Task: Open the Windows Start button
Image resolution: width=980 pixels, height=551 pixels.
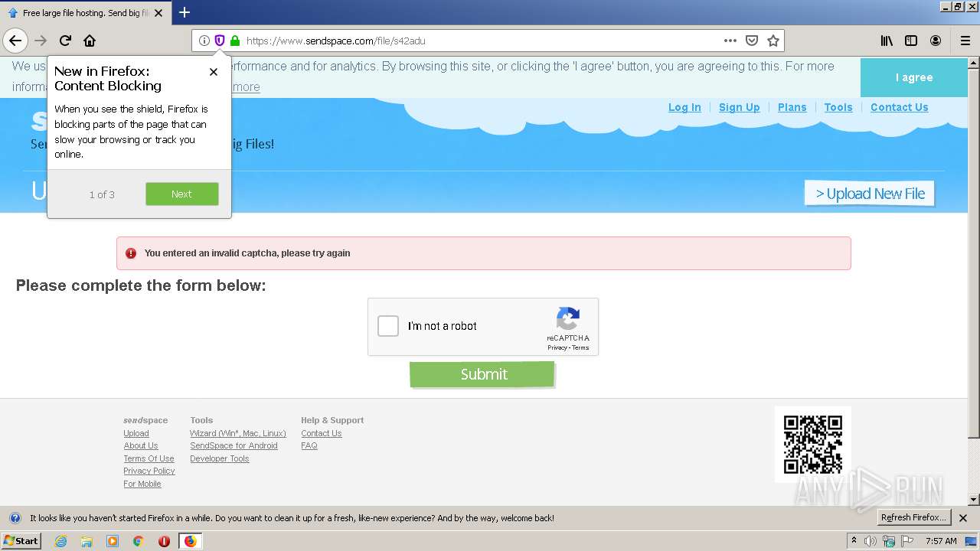Action: click(21, 540)
